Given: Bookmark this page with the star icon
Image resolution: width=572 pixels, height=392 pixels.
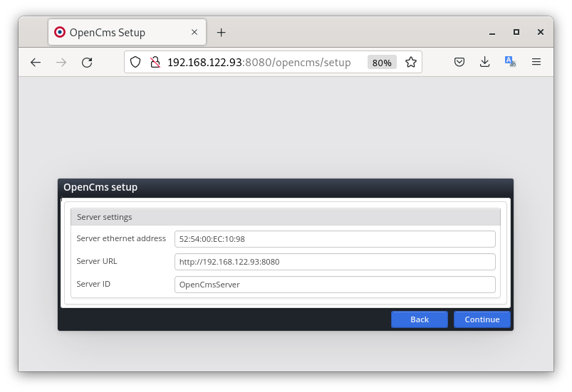Looking at the screenshot, I should pyautogui.click(x=411, y=63).
